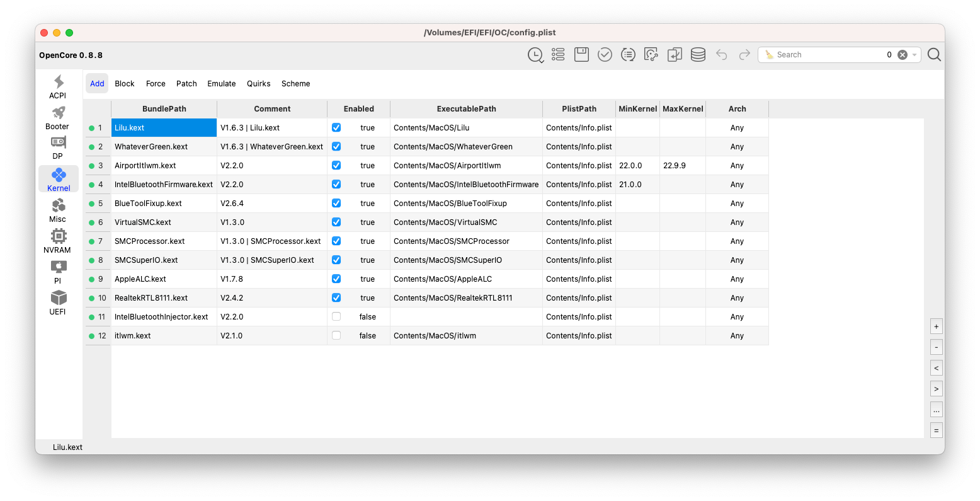This screenshot has height=501, width=980.
Task: Click the list view toolbar icon
Action: (x=558, y=55)
